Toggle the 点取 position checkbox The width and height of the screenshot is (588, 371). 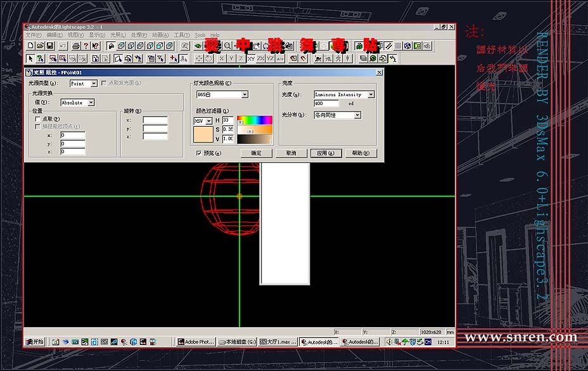pos(37,119)
